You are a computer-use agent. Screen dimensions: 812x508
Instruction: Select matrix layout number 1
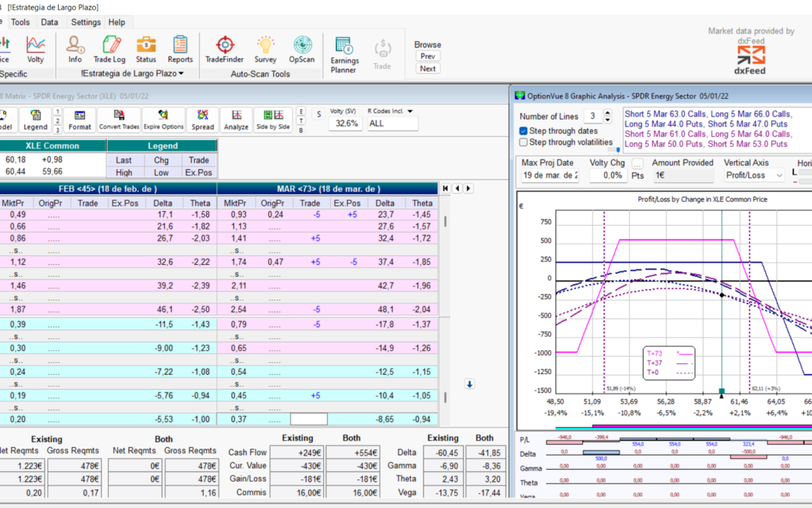57,111
